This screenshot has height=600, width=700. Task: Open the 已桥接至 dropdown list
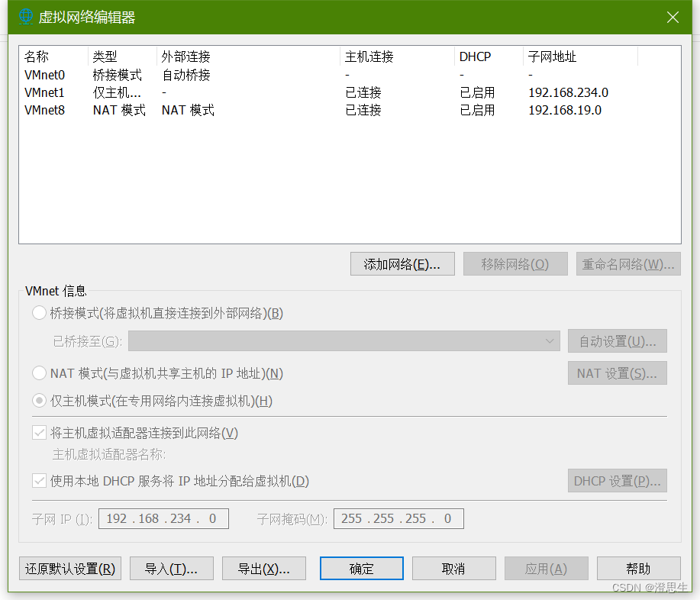coord(344,341)
